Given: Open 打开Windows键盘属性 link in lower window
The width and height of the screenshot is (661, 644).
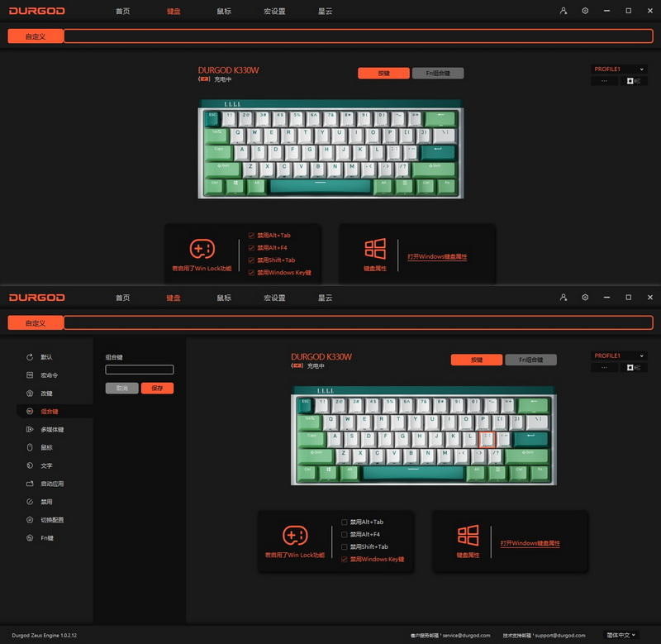Looking at the screenshot, I should coord(530,543).
